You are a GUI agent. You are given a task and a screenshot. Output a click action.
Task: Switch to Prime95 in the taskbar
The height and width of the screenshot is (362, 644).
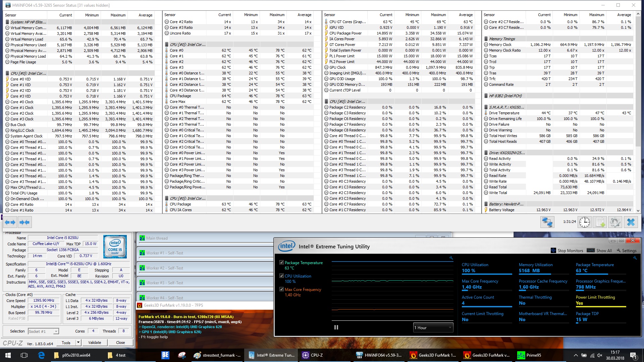point(530,355)
